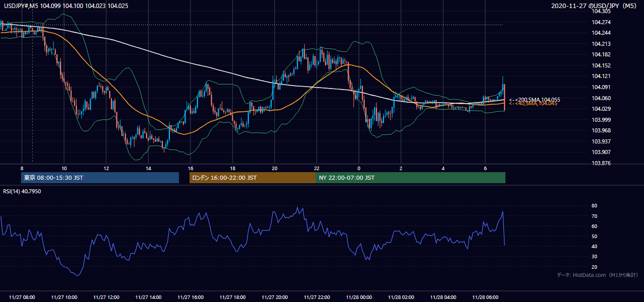The image size is (644, 302).
Task: Click price axis label 104.244
Action: point(601,33)
